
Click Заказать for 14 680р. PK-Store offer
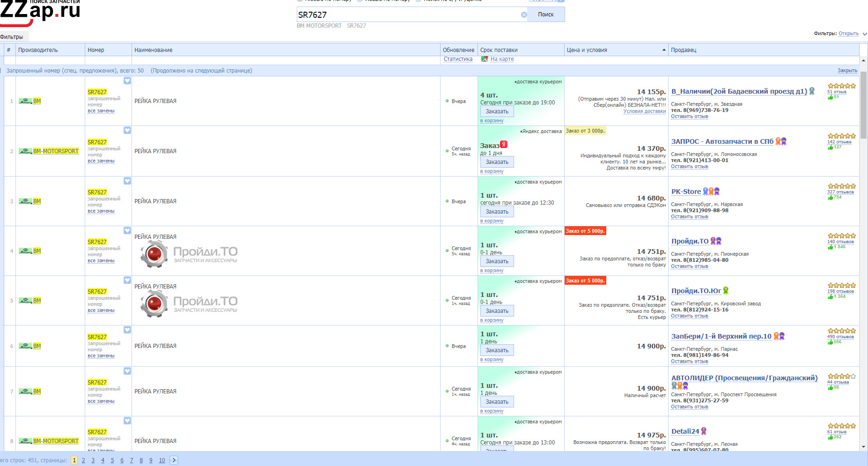pos(497,212)
